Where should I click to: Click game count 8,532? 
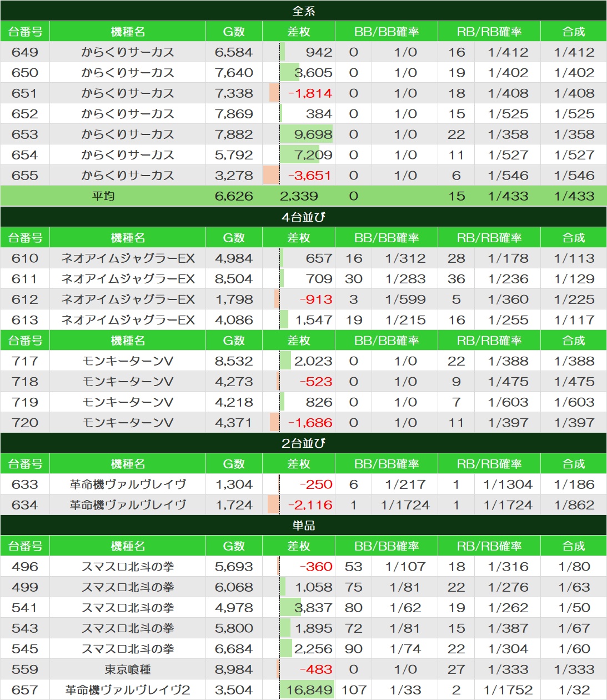(234, 361)
